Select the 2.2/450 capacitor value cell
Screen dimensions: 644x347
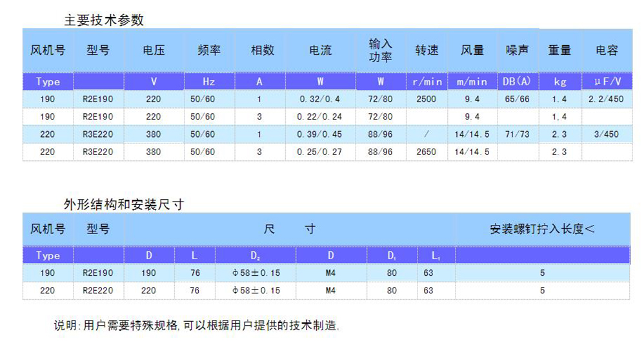point(606,100)
